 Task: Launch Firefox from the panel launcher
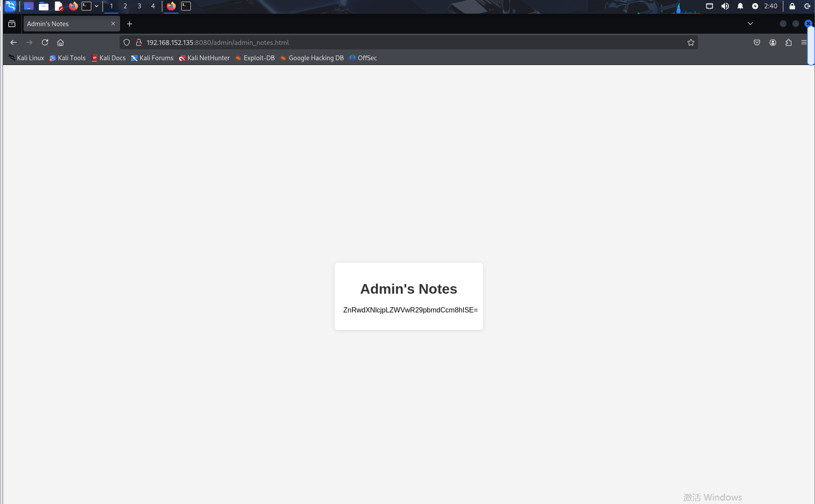click(x=73, y=6)
